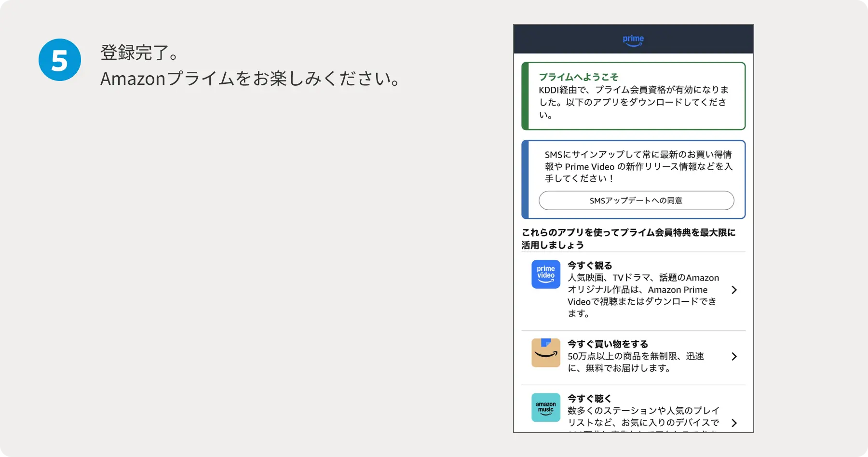Click the 今すぐ聴く heading
Screen dimensions: 868x457
click(x=589, y=398)
